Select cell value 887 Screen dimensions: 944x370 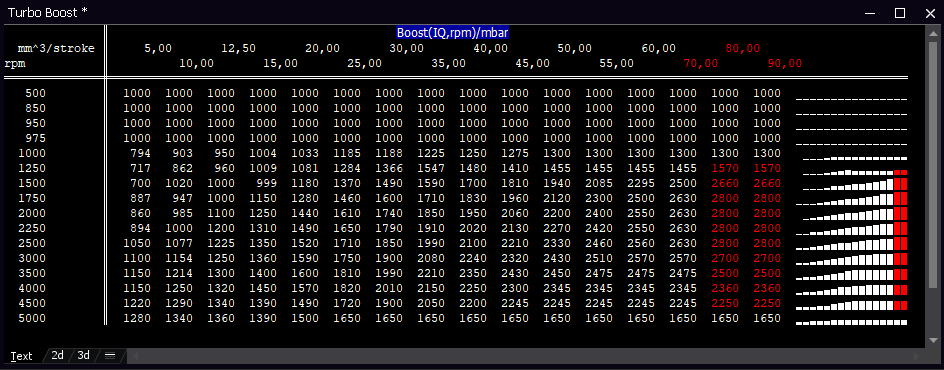click(x=141, y=199)
